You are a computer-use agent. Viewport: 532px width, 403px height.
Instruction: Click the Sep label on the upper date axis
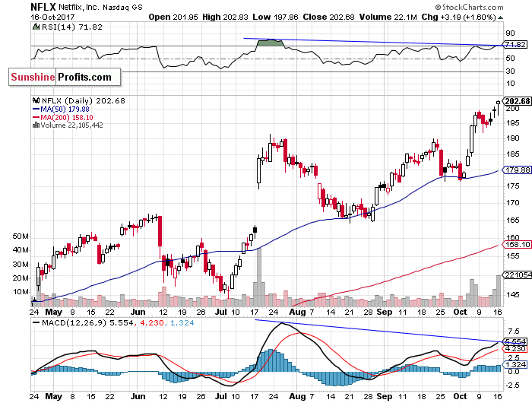[385, 312]
